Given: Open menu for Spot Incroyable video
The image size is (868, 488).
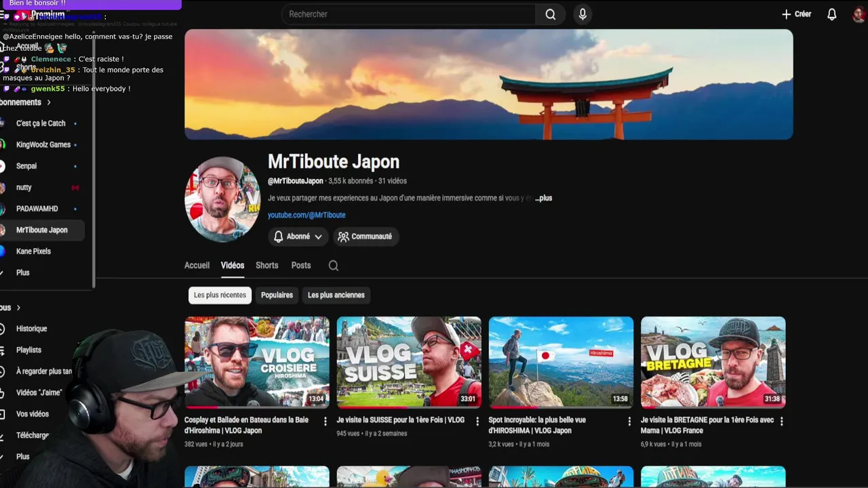Looking at the screenshot, I should click(x=629, y=421).
